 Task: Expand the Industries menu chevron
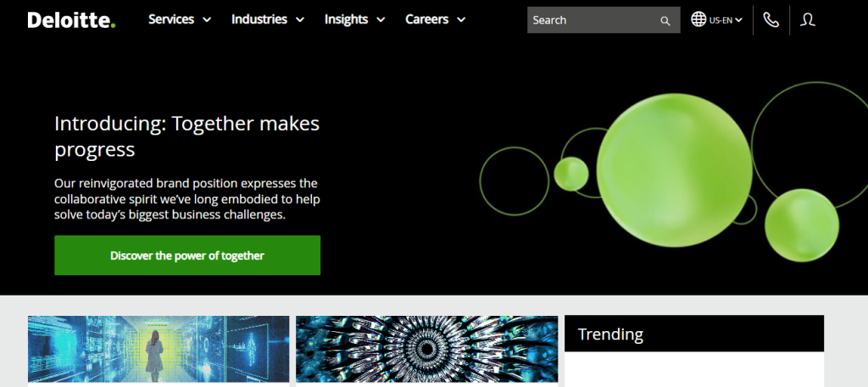tap(300, 20)
